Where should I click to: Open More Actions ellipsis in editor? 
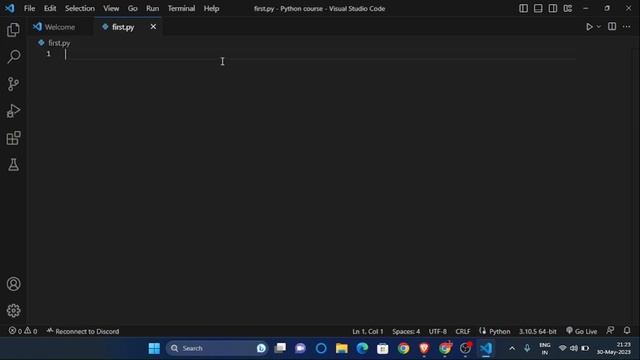pyautogui.click(x=627, y=27)
